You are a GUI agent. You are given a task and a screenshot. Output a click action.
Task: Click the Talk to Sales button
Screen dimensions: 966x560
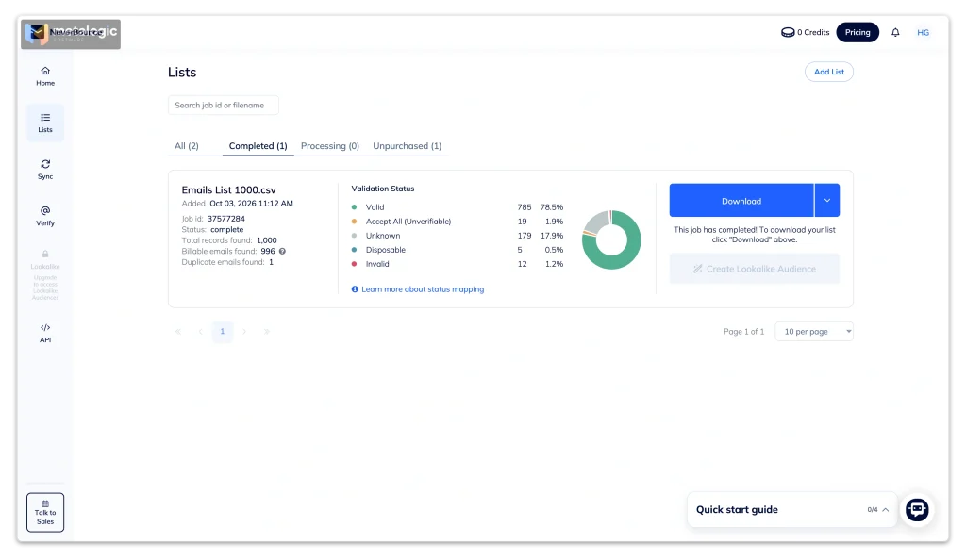tap(45, 512)
